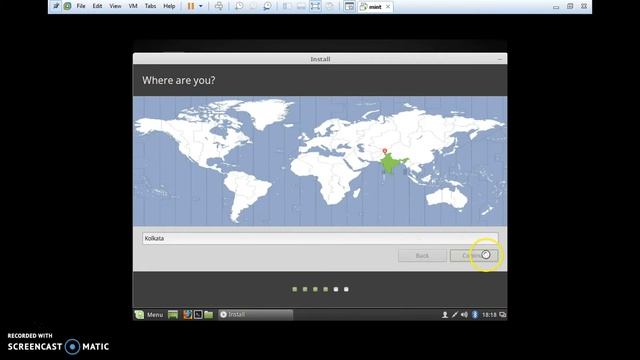Take a snapshot using the clock snapshot icon
This screenshot has width=640, height=360.
pyautogui.click(x=239, y=6)
